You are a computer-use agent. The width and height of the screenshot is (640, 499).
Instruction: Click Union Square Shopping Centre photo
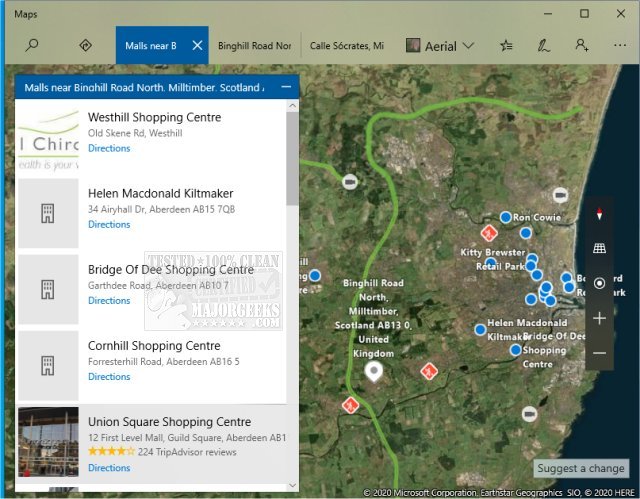tap(48, 442)
